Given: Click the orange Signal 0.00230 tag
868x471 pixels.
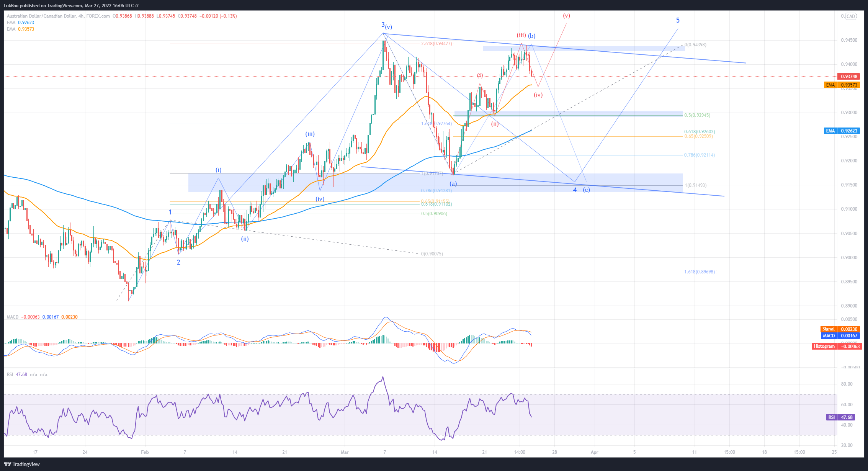Looking at the screenshot, I should tap(840, 329).
